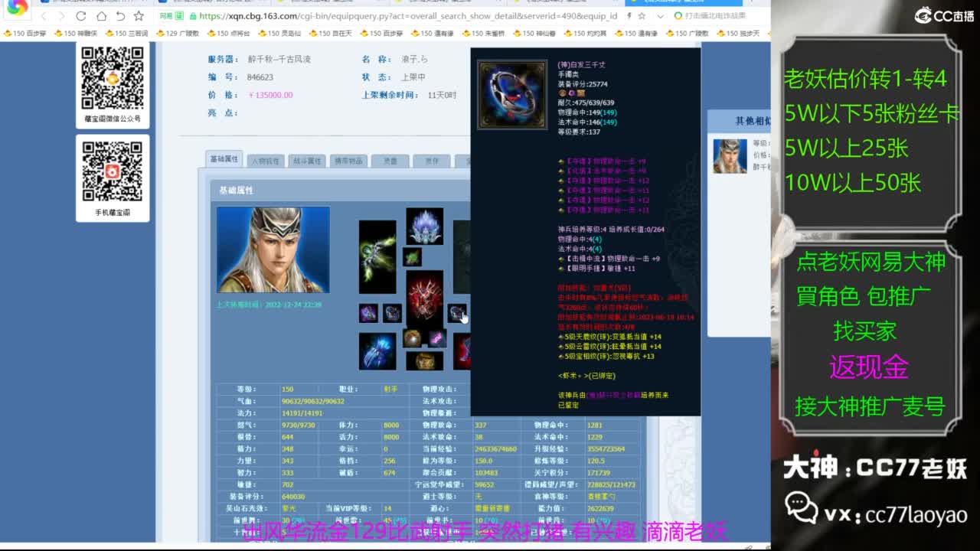Open the browser logo icon at top-left
Viewport: 980px width, 551px height.
click(x=17, y=8)
